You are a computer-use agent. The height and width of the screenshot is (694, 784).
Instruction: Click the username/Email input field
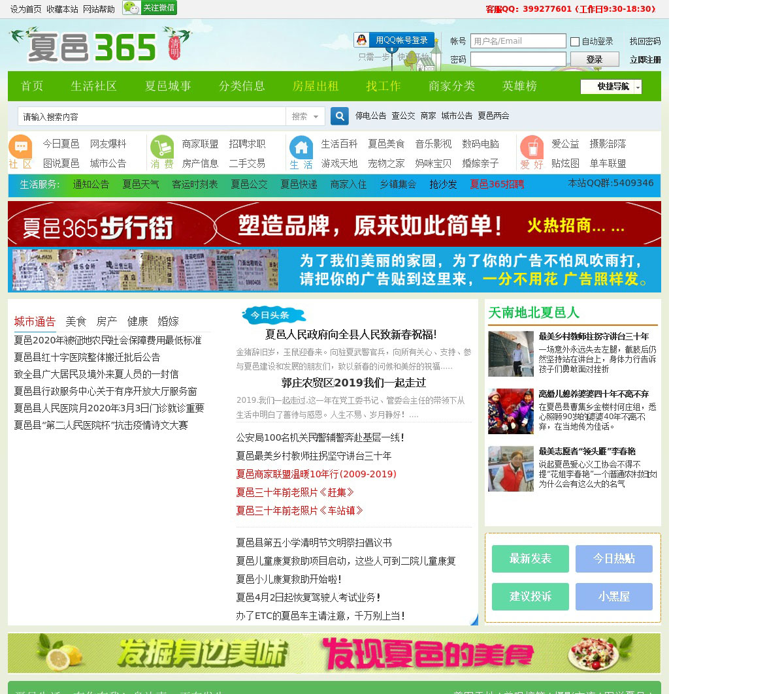coord(518,41)
